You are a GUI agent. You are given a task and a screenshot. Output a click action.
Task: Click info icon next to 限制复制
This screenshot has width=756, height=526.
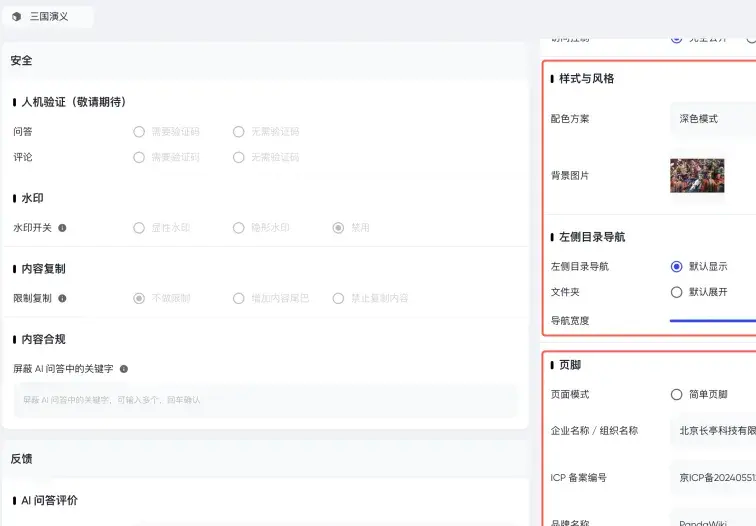click(62, 298)
